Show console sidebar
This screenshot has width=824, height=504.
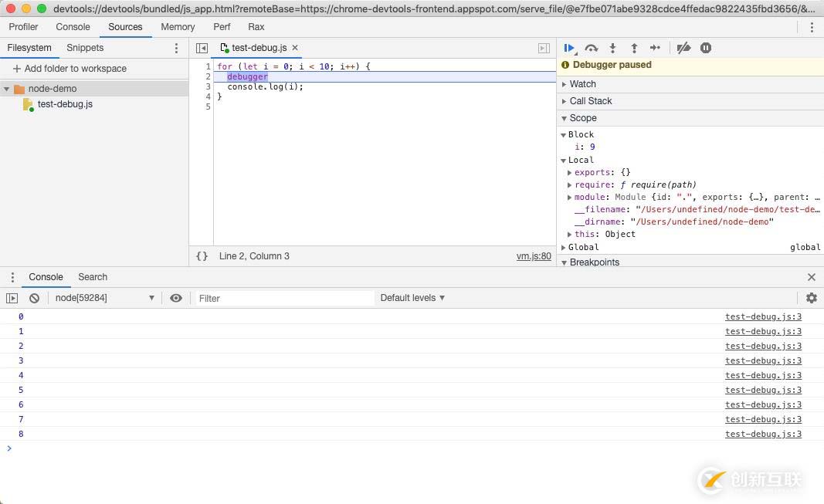tap(12, 298)
